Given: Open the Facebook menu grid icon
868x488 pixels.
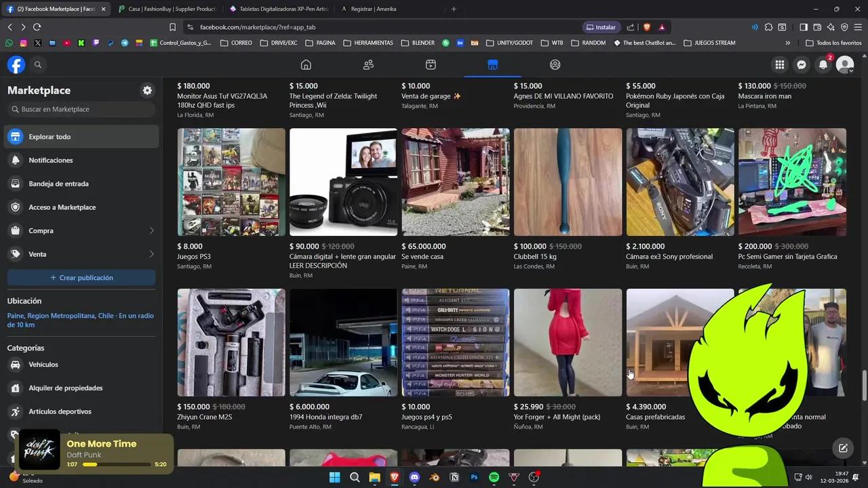Looking at the screenshot, I should point(780,64).
